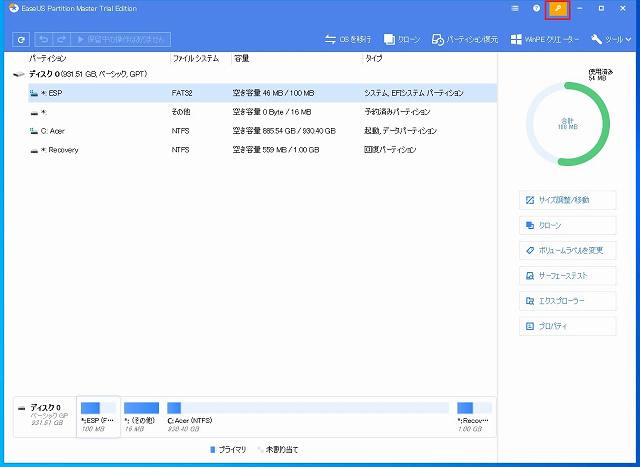Click the サーフェーステスト button
The height and width of the screenshot is (467, 640).
(x=567, y=276)
